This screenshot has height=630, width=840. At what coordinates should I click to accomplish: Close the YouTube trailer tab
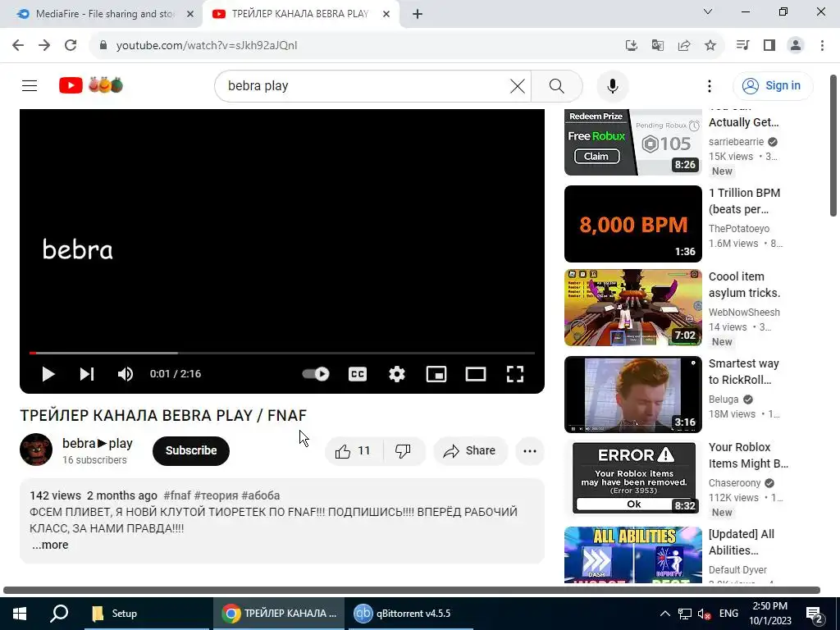(x=386, y=15)
